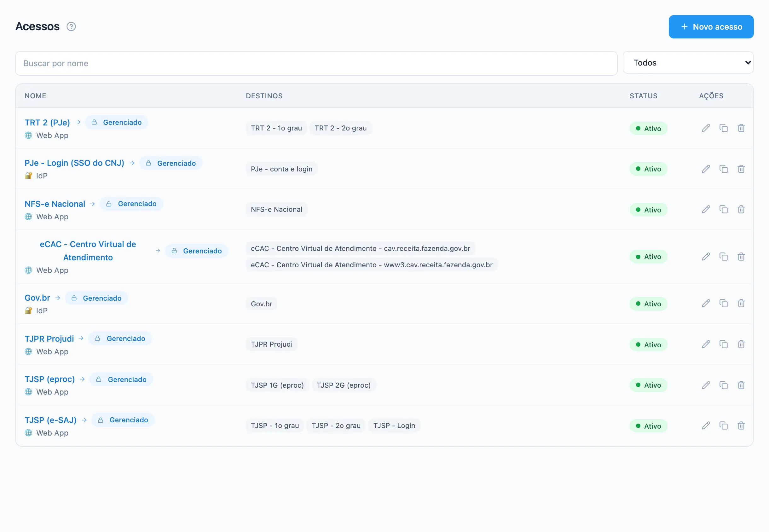Screen dimensions: 769x532
Task: Delete the eCAC Centro Virtual access
Action: [741, 257]
